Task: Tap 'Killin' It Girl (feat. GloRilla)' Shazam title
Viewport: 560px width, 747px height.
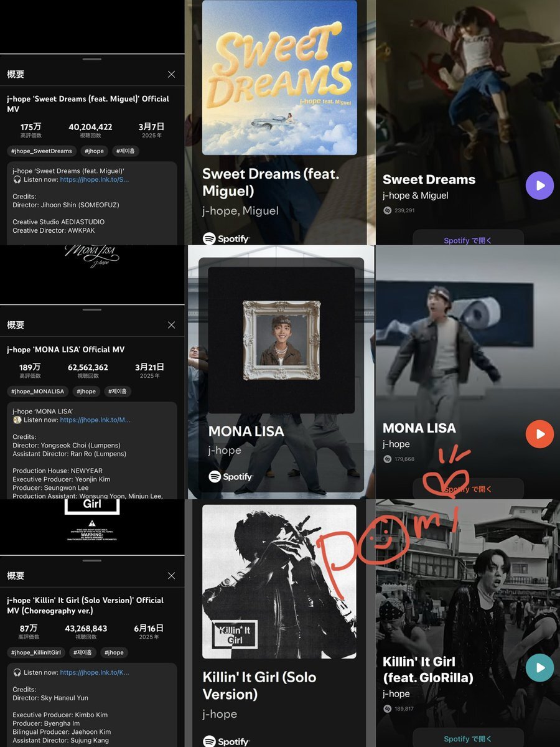Action: tap(428, 670)
